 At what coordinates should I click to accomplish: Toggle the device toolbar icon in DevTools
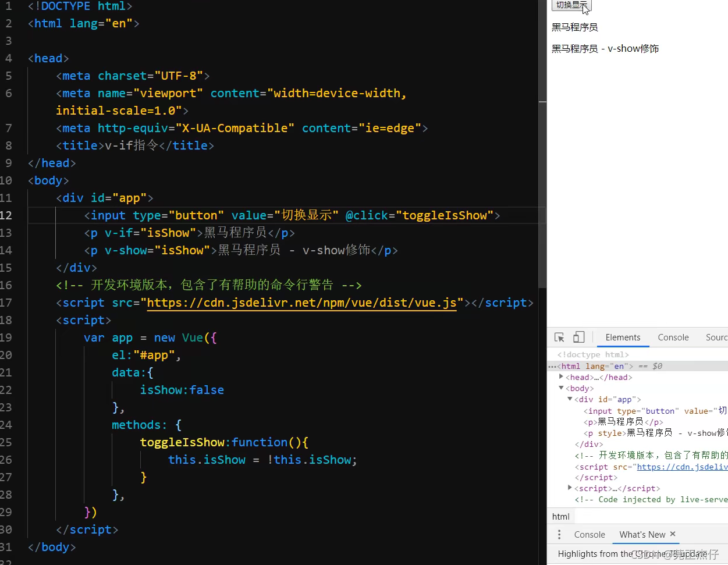click(578, 337)
